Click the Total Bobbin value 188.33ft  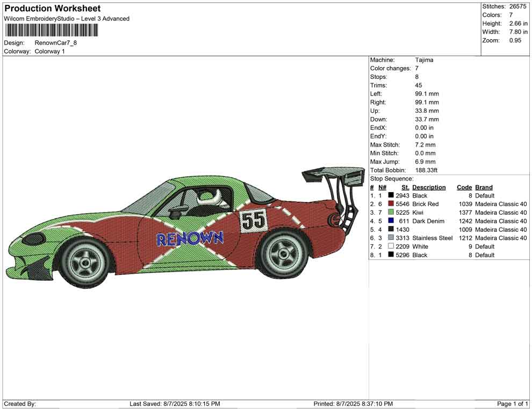point(426,170)
